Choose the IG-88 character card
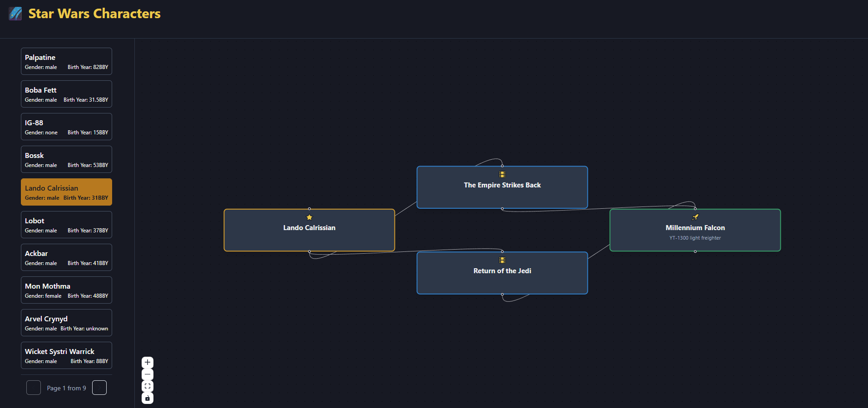This screenshot has width=868, height=408. (x=66, y=127)
